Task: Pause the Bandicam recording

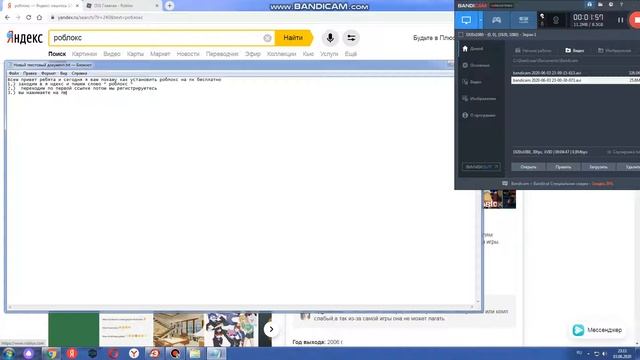Action: point(620,20)
